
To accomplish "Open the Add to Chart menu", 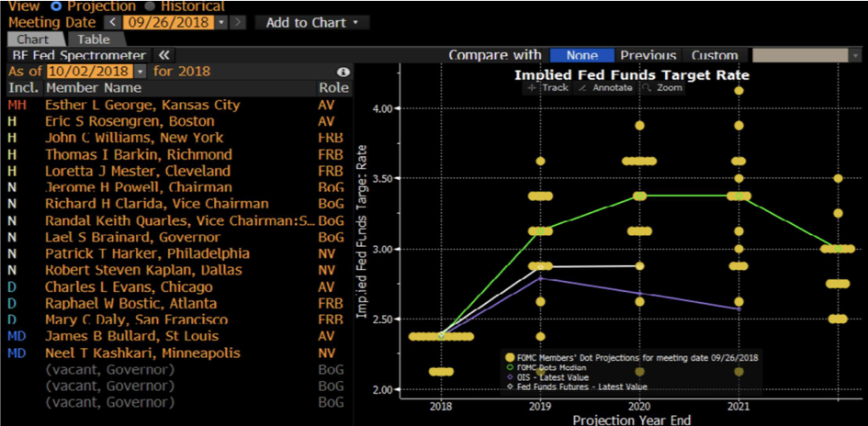I will click(x=312, y=22).
